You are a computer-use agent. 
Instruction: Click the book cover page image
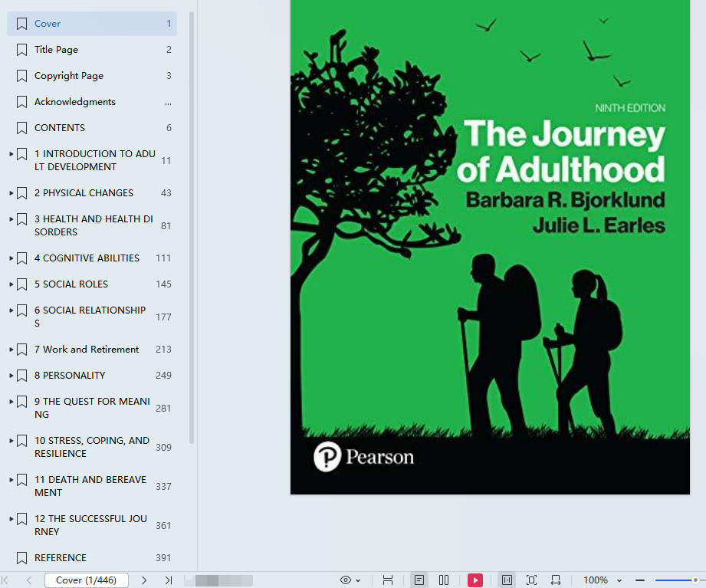[490, 247]
